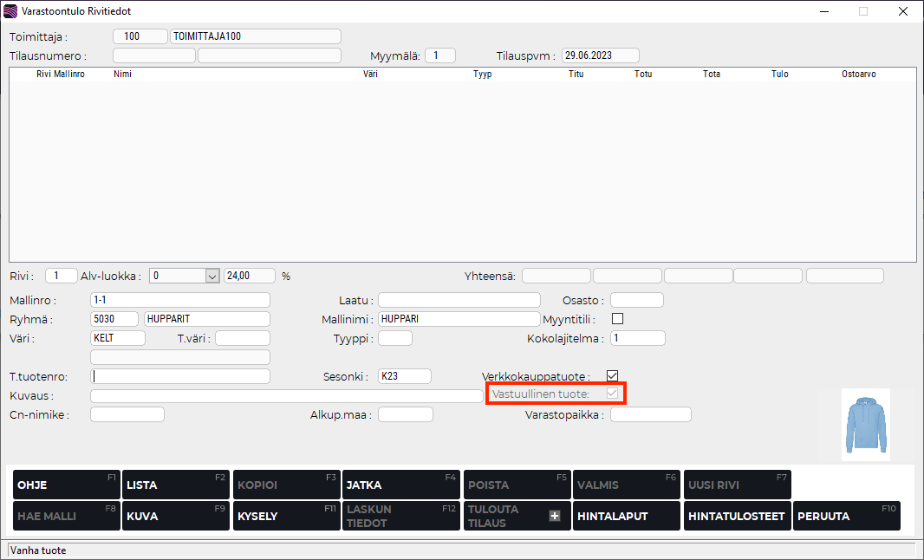The image size is (924, 560).
Task: Cancel with the PERUUTA F10 button
Action: click(848, 516)
